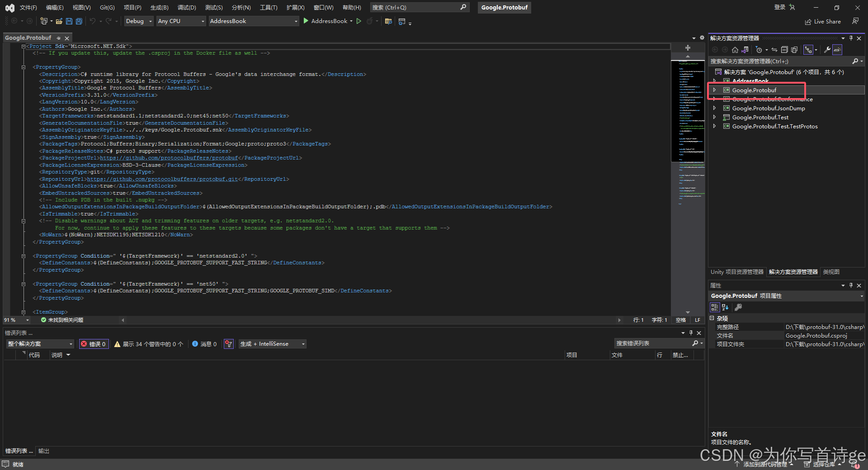Click the Live Share button
868x470 pixels.
tap(823, 22)
